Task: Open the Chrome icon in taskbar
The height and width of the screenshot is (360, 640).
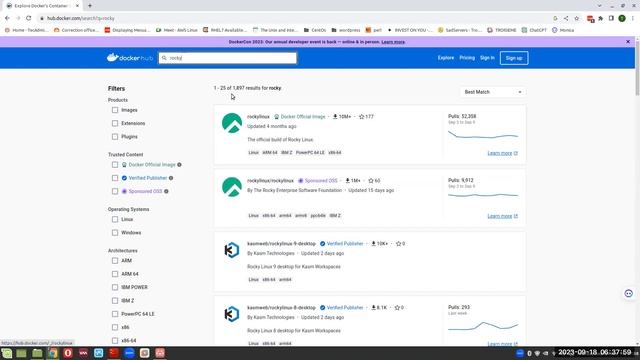Action: pyautogui.click(x=53, y=353)
